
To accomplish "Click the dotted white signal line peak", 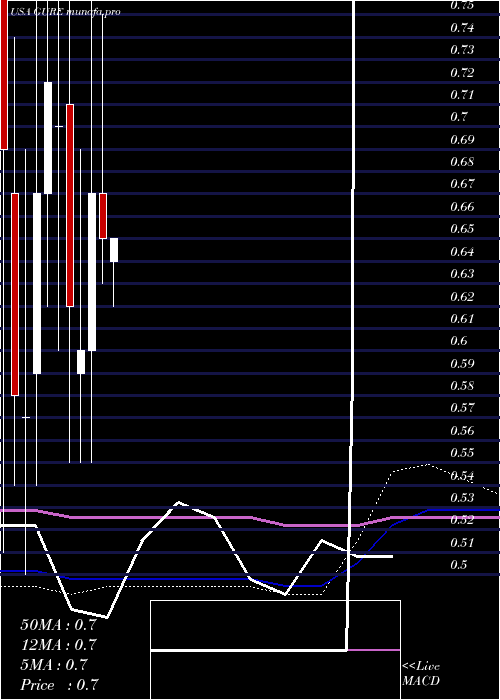I will [x=429, y=465].
